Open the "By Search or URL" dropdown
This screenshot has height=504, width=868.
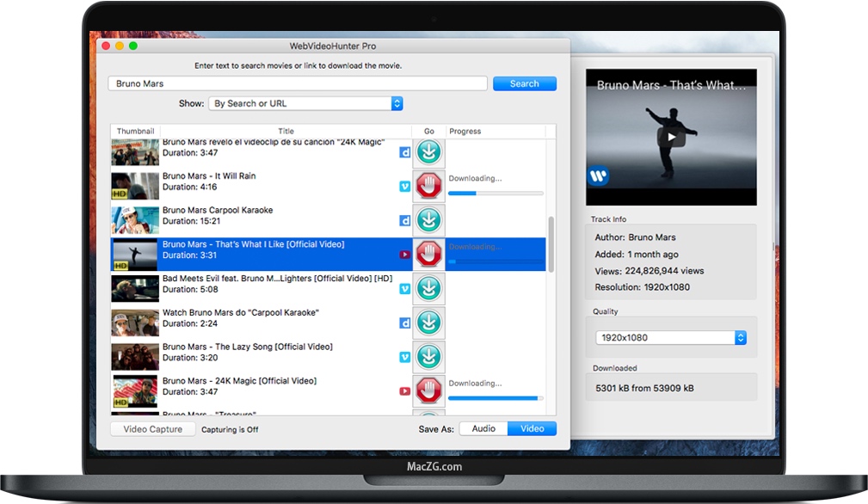[x=305, y=102]
